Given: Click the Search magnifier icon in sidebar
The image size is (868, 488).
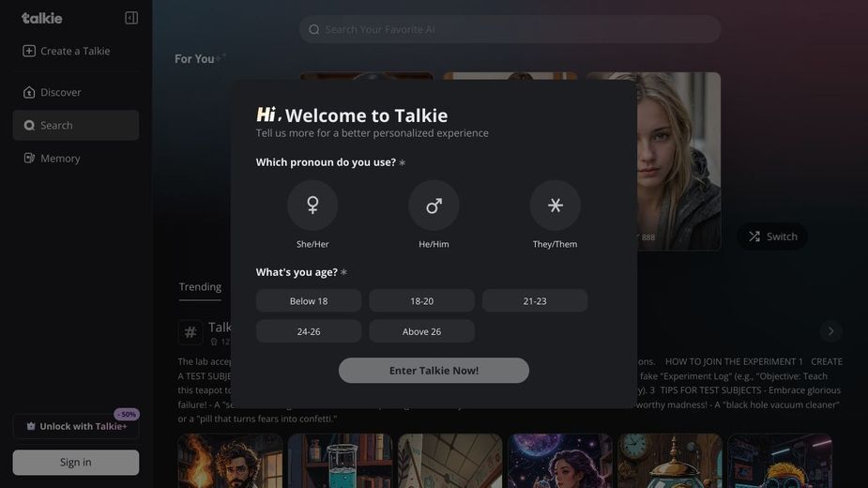Looking at the screenshot, I should (29, 125).
